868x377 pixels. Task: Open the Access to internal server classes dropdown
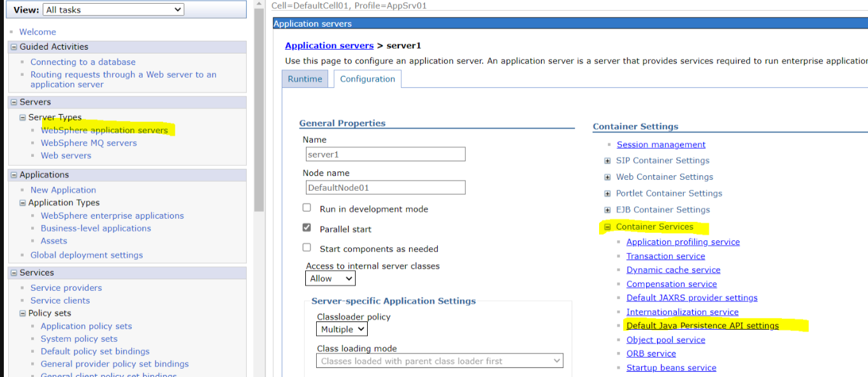330,278
